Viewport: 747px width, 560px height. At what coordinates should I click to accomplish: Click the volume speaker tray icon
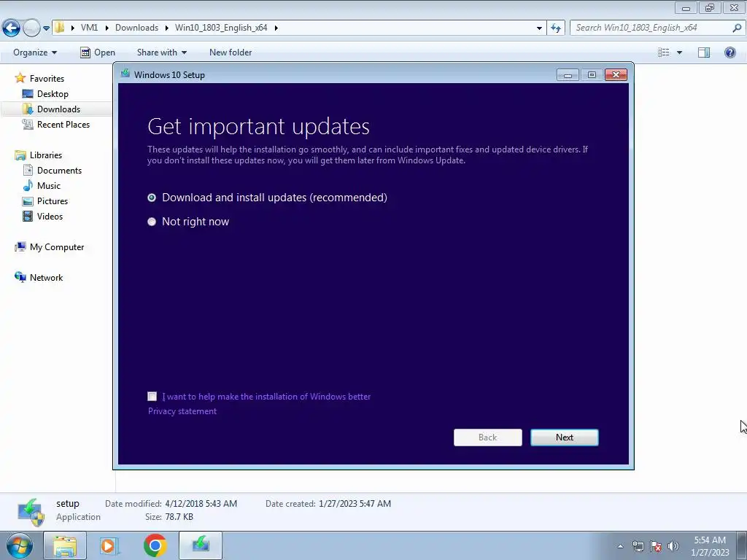click(673, 546)
